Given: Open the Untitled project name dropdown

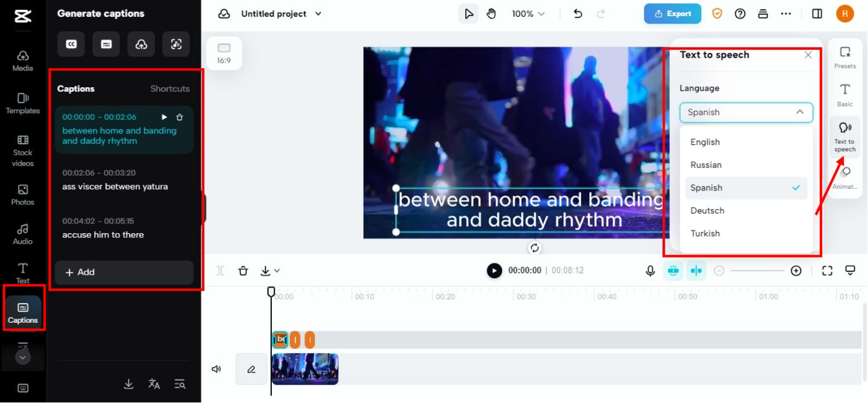Looking at the screenshot, I should pos(318,14).
